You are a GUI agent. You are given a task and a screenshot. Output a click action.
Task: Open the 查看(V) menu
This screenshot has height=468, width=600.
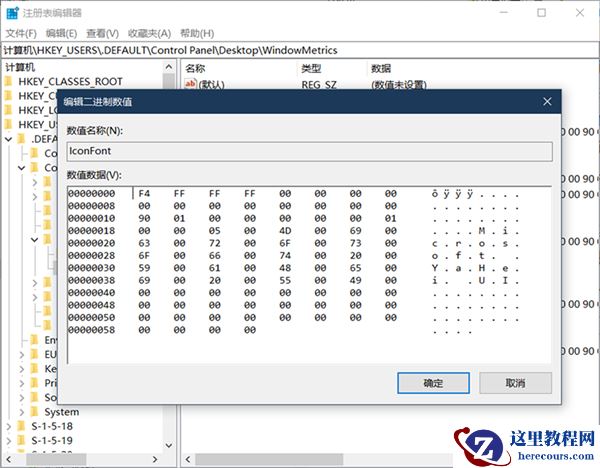(102, 34)
